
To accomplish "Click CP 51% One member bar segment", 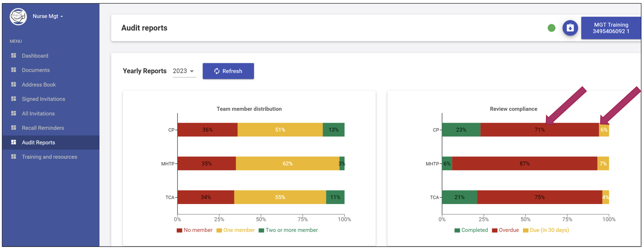I will pyautogui.click(x=280, y=130).
